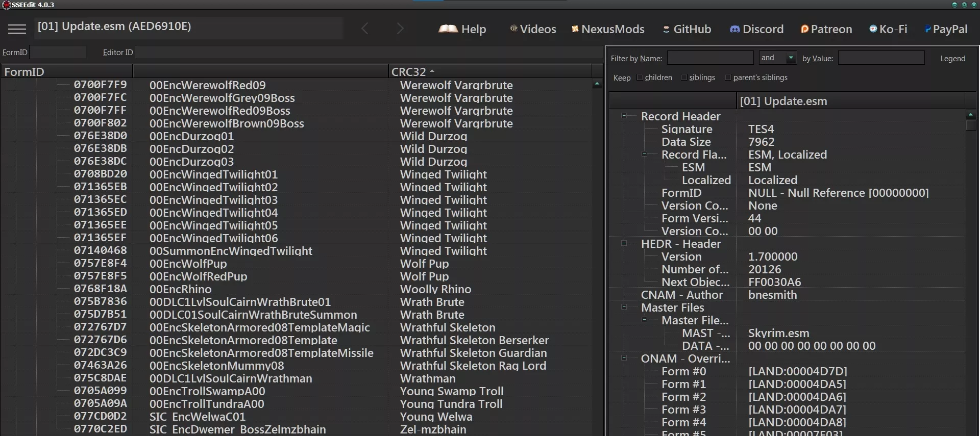
Task: Select the Next Object ID FF0030A6 value
Action: (774, 282)
